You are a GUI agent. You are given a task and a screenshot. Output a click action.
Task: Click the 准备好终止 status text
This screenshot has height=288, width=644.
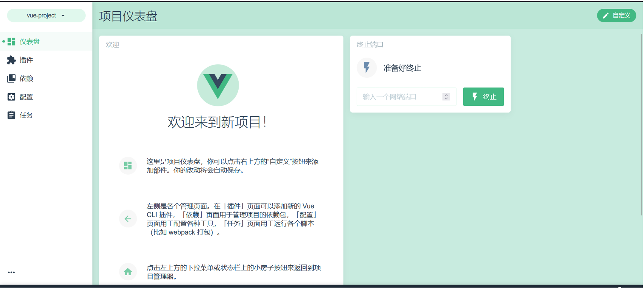(402, 68)
